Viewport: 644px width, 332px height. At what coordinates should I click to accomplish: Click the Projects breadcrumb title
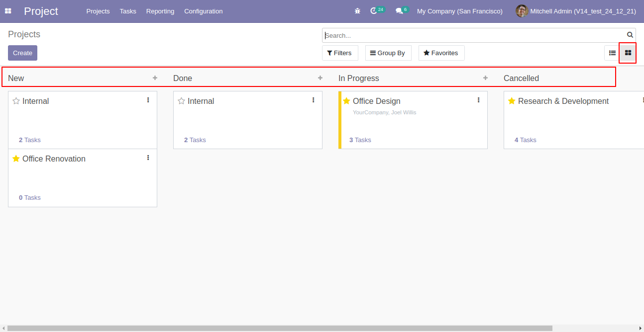24,34
